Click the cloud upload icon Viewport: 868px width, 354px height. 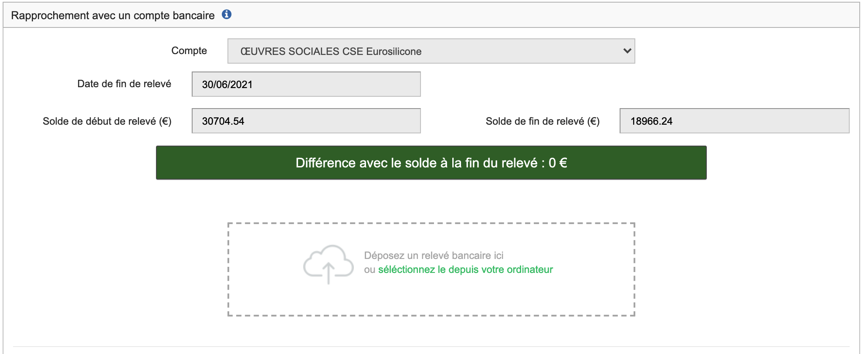pos(328,264)
